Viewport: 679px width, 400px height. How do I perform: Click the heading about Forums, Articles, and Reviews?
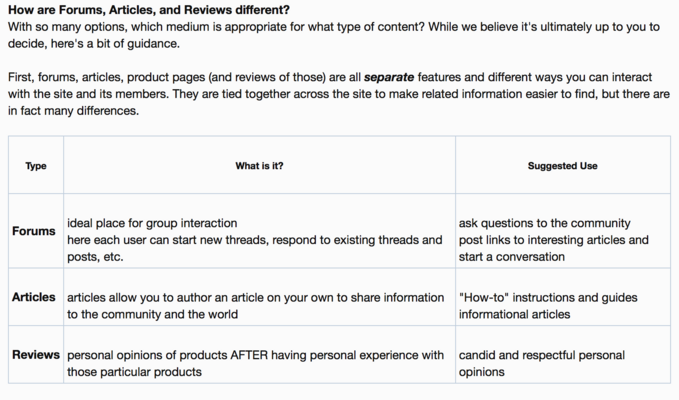pos(149,10)
